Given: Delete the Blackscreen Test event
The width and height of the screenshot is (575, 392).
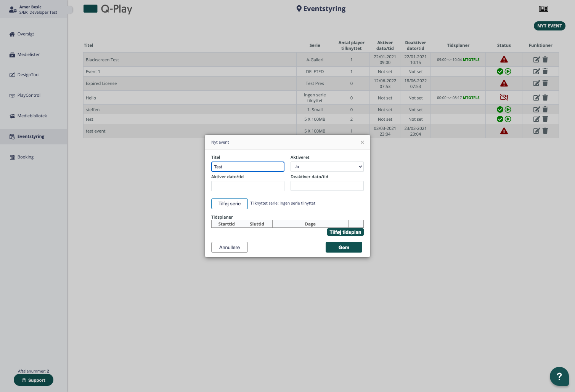Looking at the screenshot, I should tap(545, 59).
